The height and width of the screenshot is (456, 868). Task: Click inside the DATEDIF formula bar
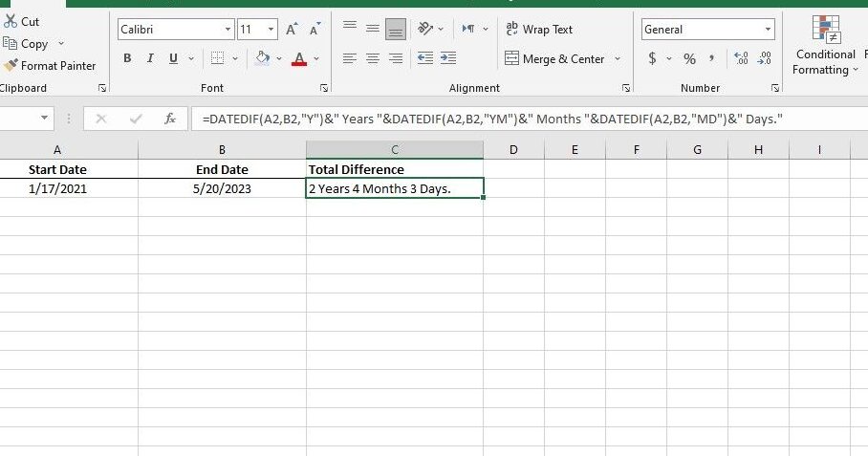click(x=530, y=119)
